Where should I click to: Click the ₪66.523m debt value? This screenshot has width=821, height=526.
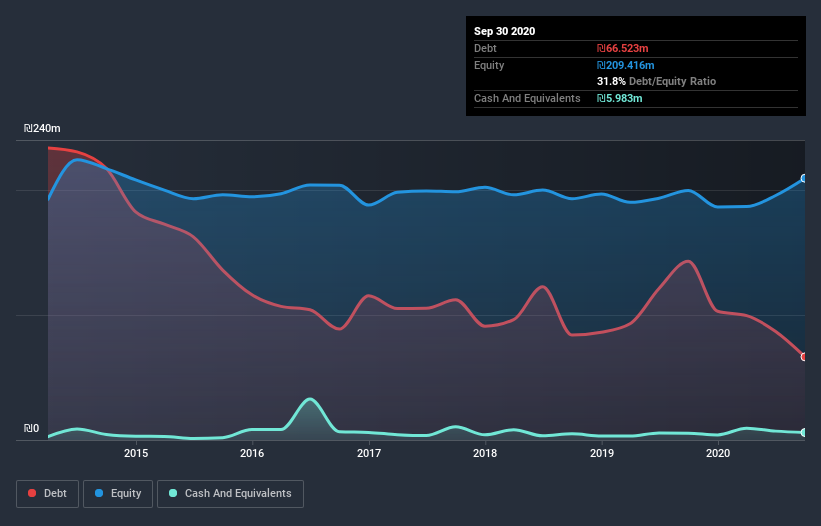click(623, 48)
